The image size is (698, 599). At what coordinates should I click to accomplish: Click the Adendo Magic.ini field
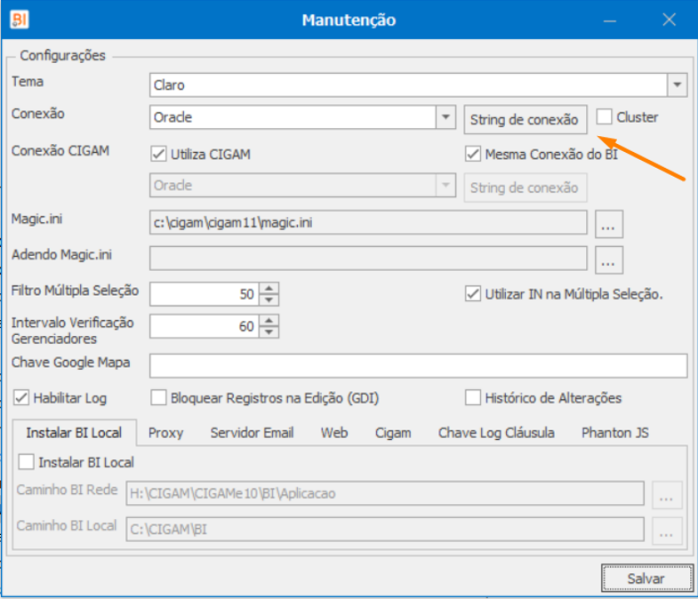tap(368, 258)
